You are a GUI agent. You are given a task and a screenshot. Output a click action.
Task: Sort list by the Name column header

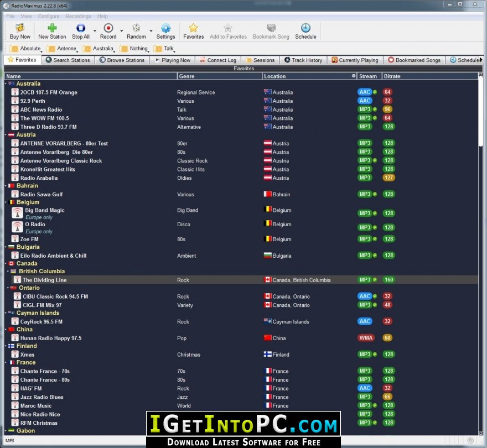tap(91, 76)
